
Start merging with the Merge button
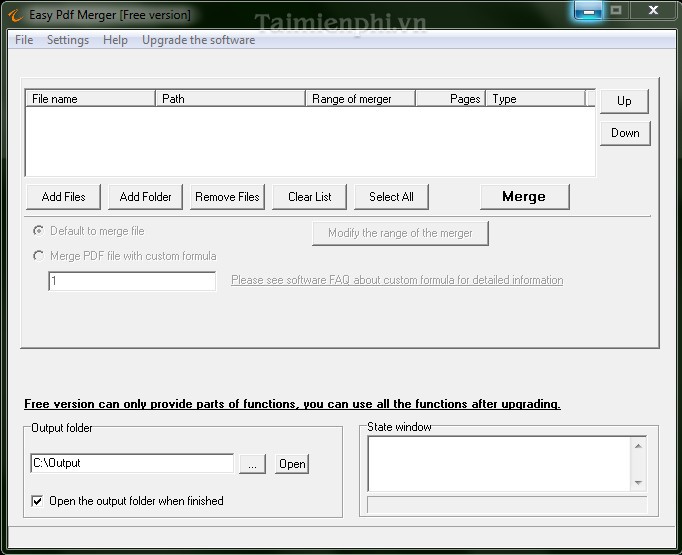point(524,197)
